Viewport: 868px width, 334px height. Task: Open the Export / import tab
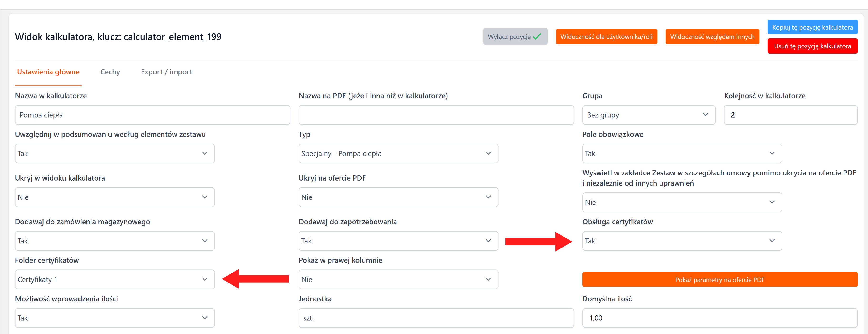[167, 72]
